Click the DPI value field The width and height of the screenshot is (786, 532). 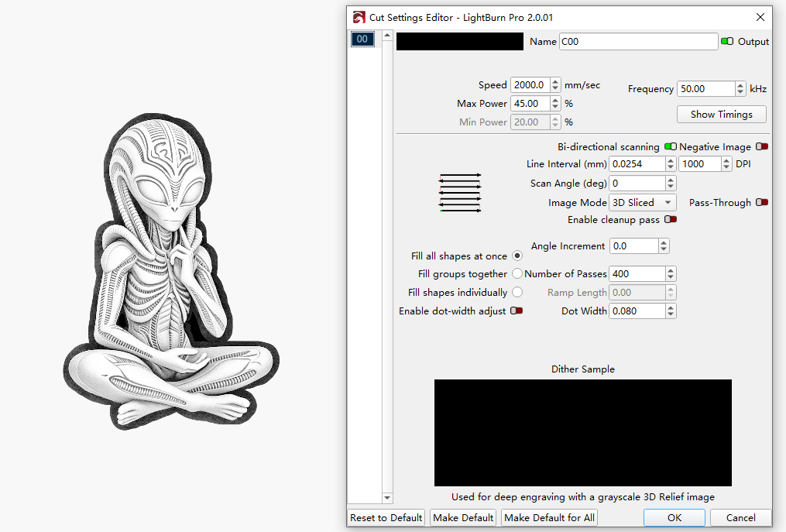click(x=700, y=164)
